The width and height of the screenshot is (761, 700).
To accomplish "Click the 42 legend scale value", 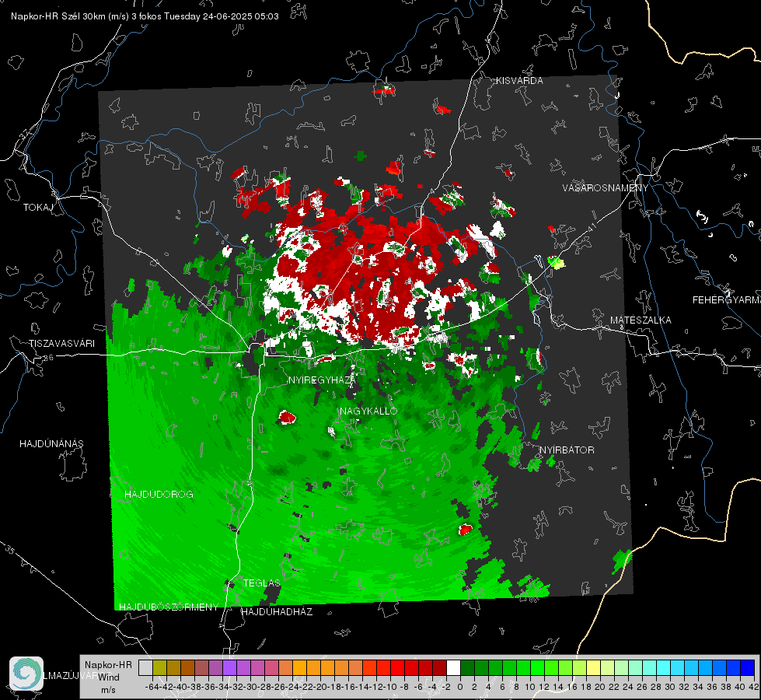I will (753, 687).
